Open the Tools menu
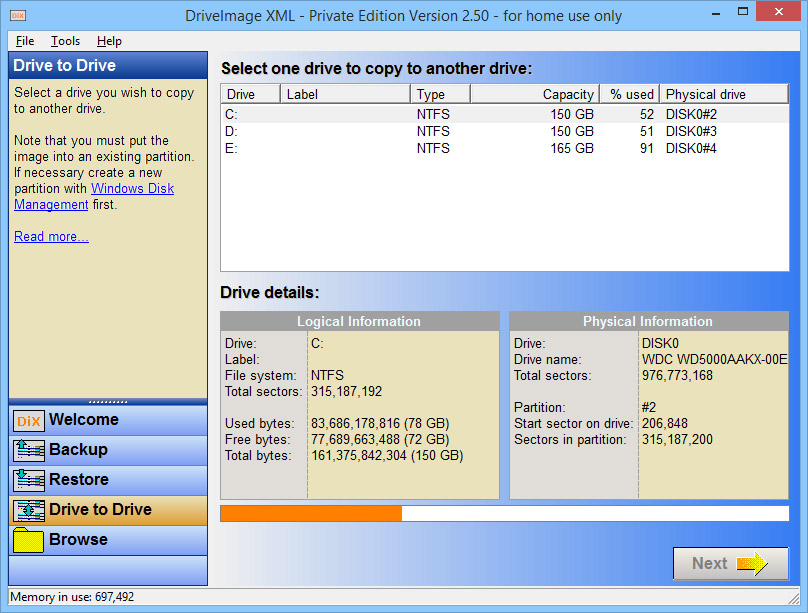 [65, 41]
